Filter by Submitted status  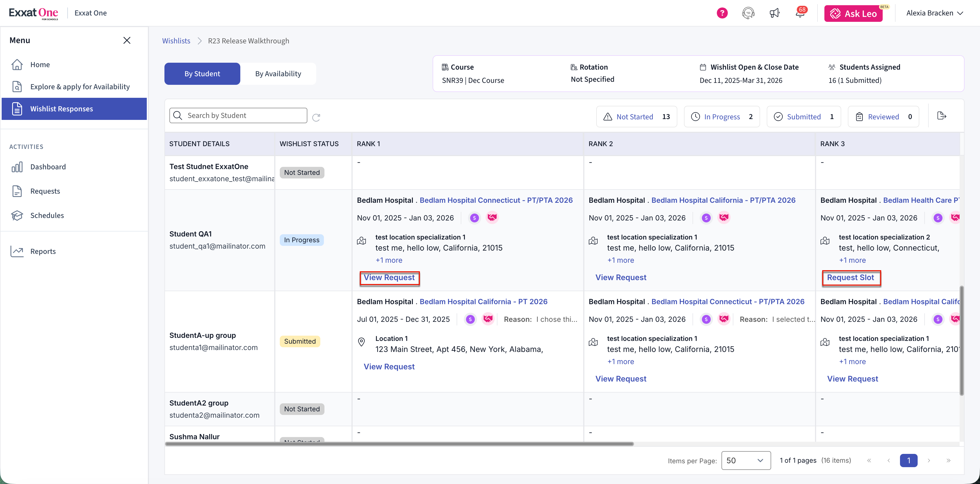[803, 117]
